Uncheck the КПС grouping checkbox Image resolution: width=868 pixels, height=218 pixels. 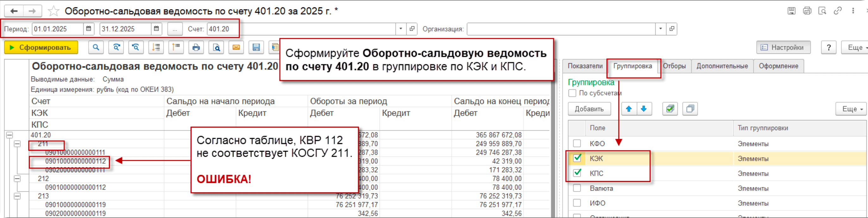(577, 173)
